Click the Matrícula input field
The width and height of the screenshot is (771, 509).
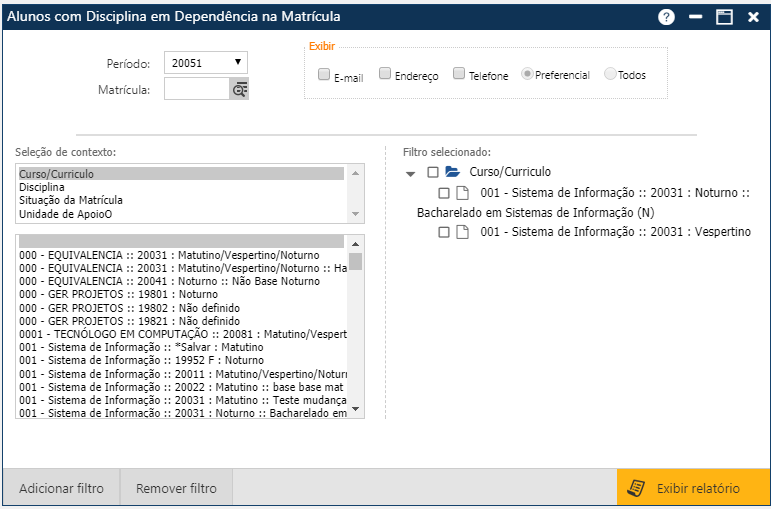(x=197, y=90)
